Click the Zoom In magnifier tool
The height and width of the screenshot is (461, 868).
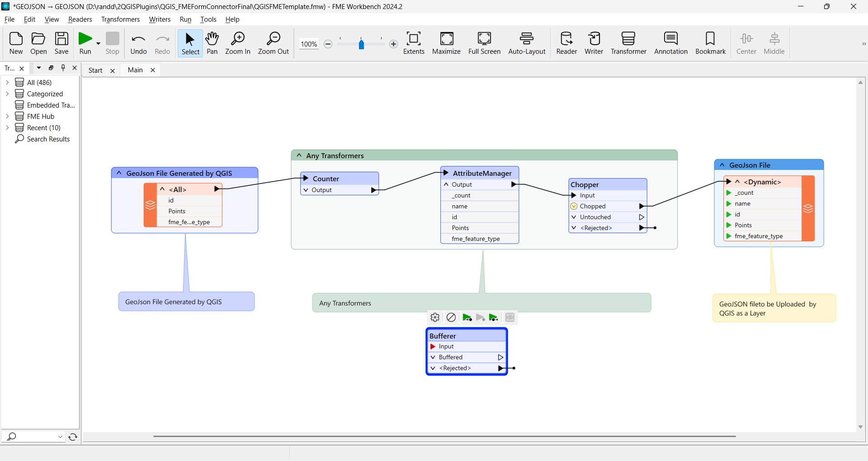[x=238, y=43]
